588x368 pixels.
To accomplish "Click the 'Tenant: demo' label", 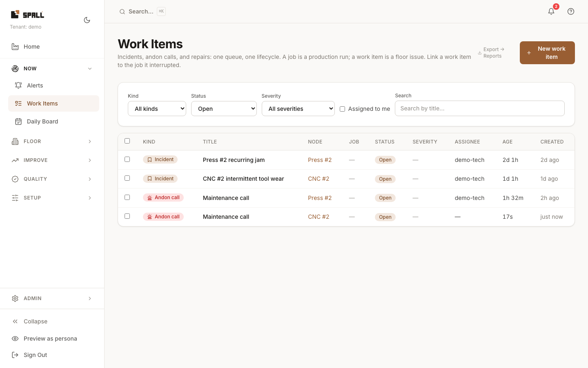I will click(25, 27).
